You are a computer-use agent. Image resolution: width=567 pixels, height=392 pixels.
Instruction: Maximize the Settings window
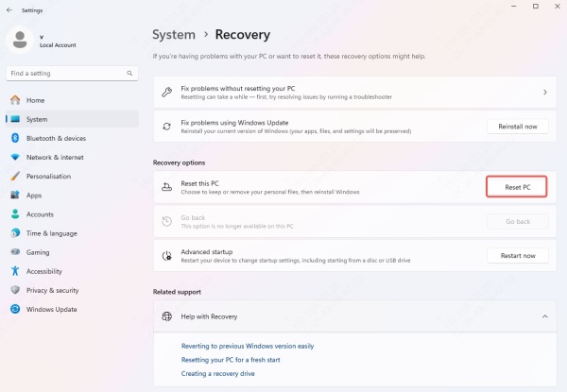click(x=536, y=7)
